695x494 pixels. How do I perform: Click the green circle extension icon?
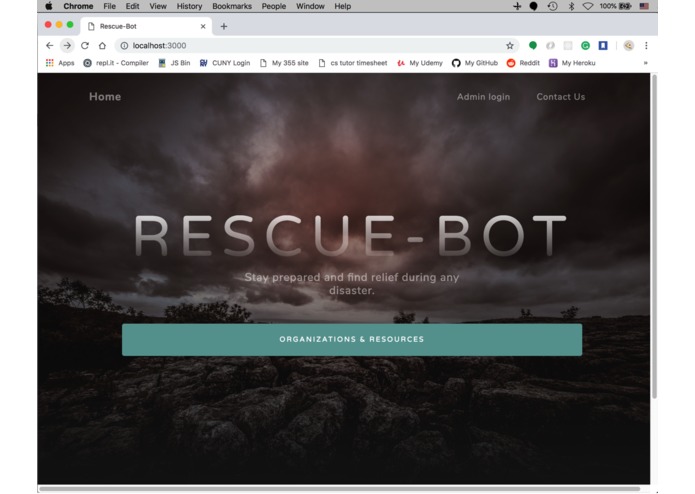[533, 45]
